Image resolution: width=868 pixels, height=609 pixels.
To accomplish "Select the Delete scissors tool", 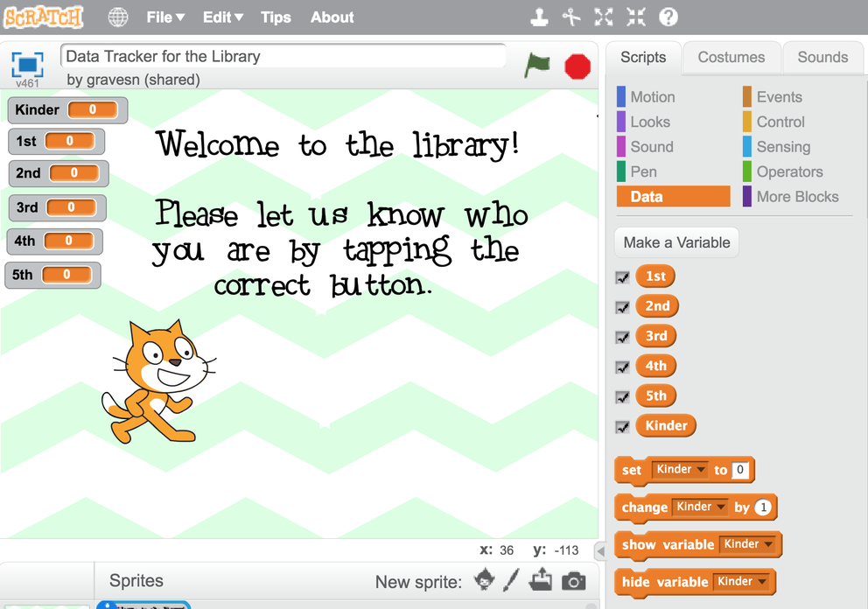I will (571, 17).
